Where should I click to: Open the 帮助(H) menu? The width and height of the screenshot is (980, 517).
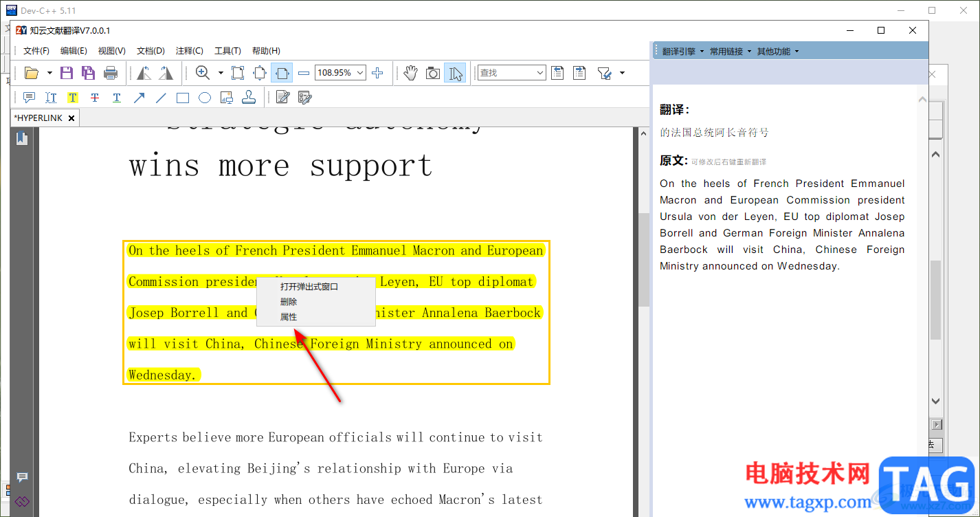click(266, 51)
